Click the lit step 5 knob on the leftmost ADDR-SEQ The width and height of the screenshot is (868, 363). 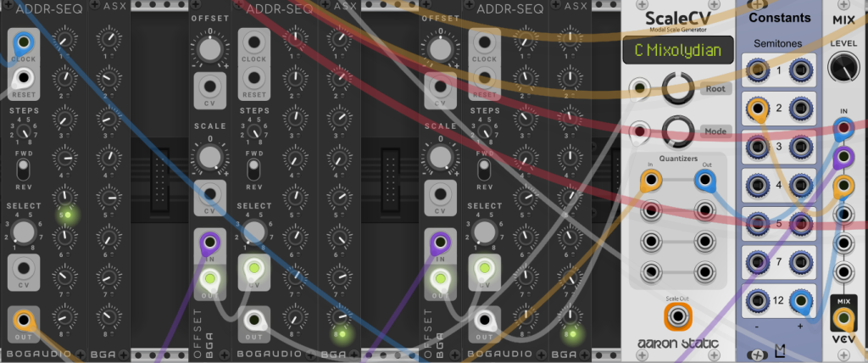[65, 198]
